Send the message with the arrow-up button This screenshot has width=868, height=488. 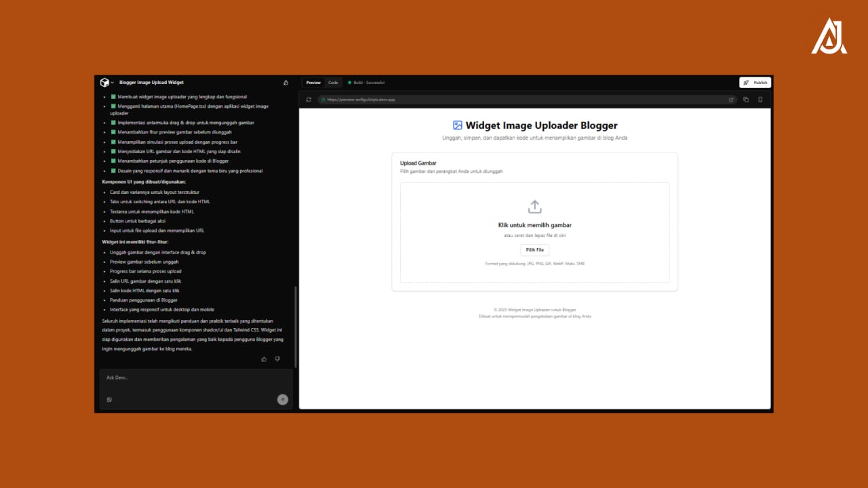pos(283,400)
